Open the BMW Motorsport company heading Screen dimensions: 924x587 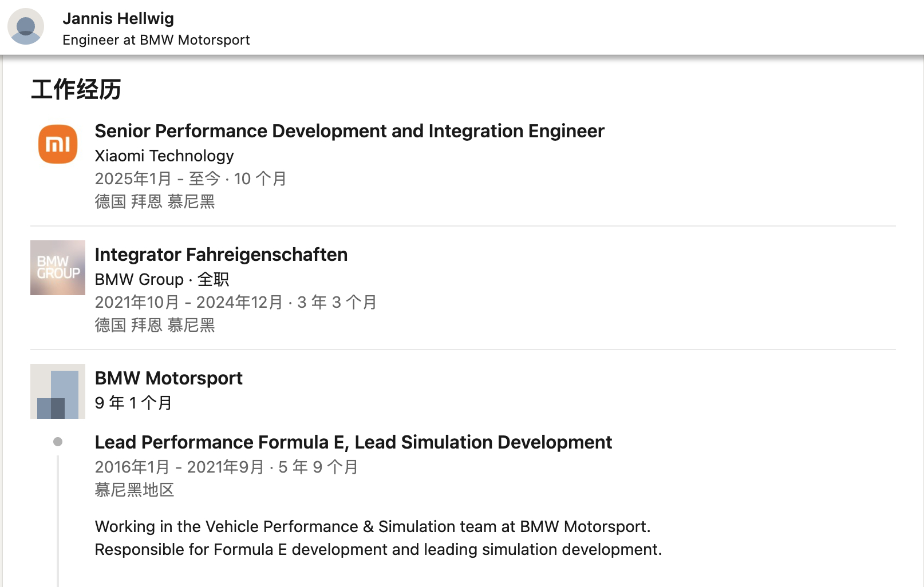(168, 378)
